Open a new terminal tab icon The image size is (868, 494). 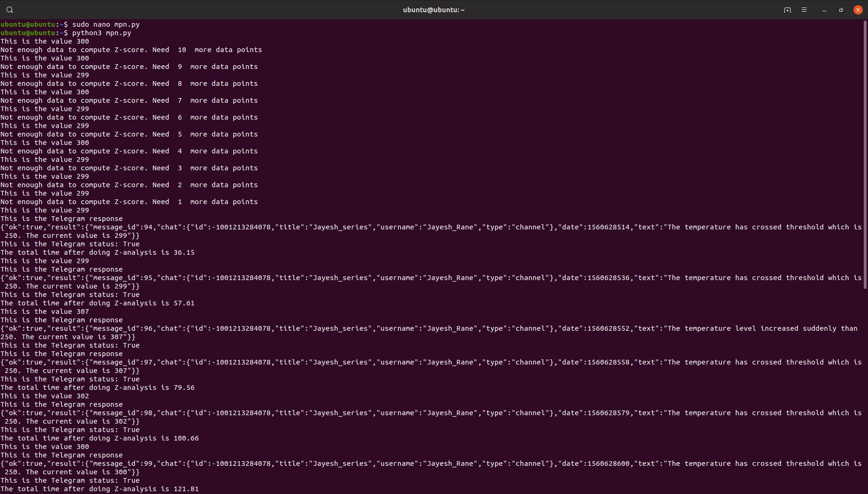[x=787, y=10]
